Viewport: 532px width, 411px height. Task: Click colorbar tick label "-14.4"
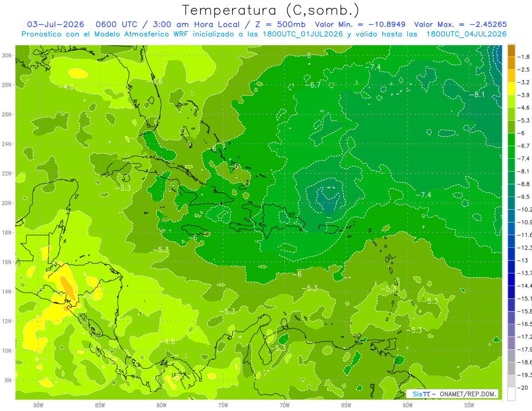coord(524,286)
